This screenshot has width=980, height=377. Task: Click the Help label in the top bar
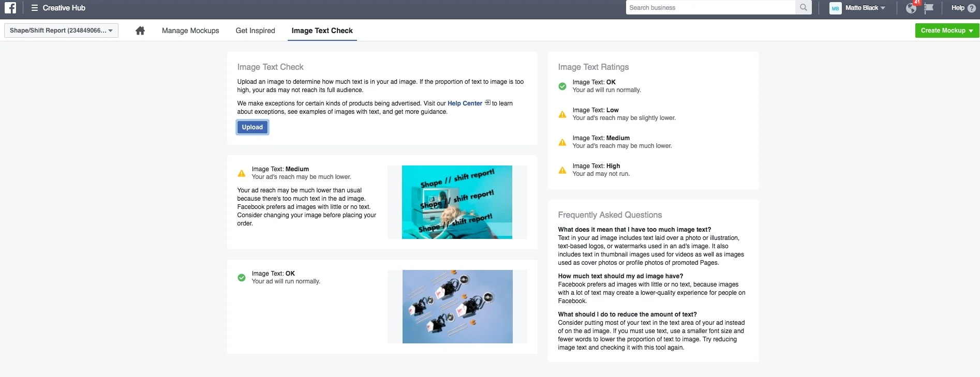pyautogui.click(x=958, y=8)
